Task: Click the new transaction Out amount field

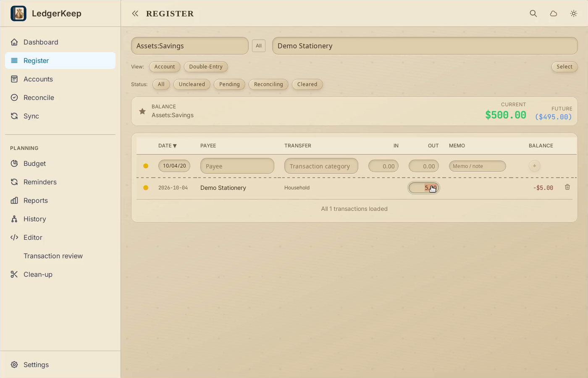Action: pyautogui.click(x=424, y=166)
